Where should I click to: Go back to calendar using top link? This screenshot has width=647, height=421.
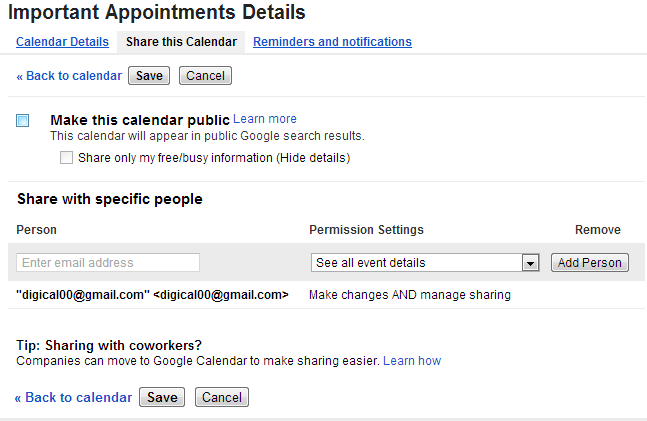(x=69, y=76)
